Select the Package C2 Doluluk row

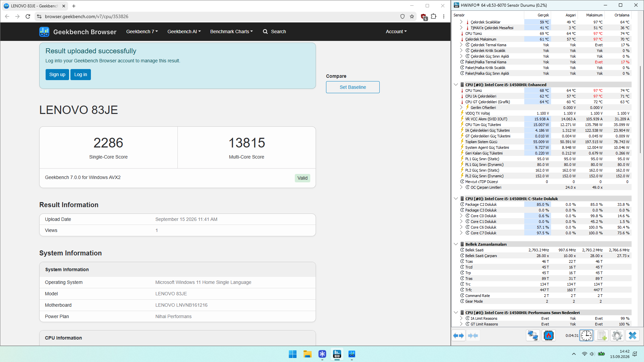pos(545,204)
